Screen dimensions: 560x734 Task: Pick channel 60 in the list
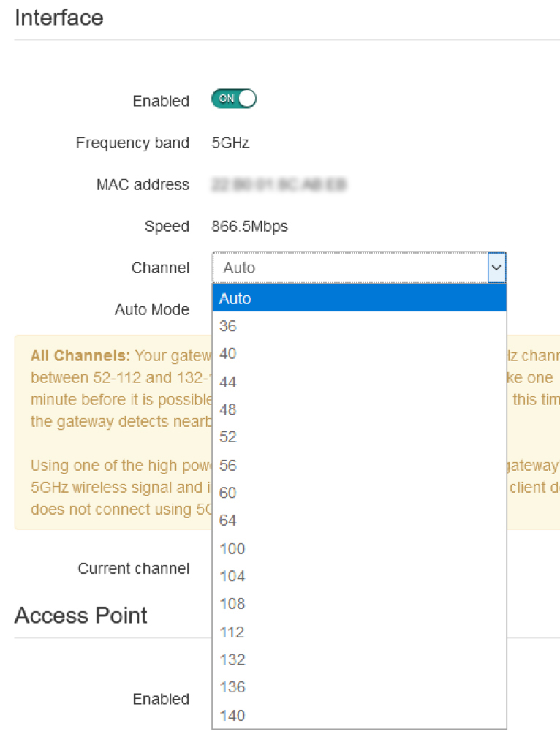coord(359,493)
